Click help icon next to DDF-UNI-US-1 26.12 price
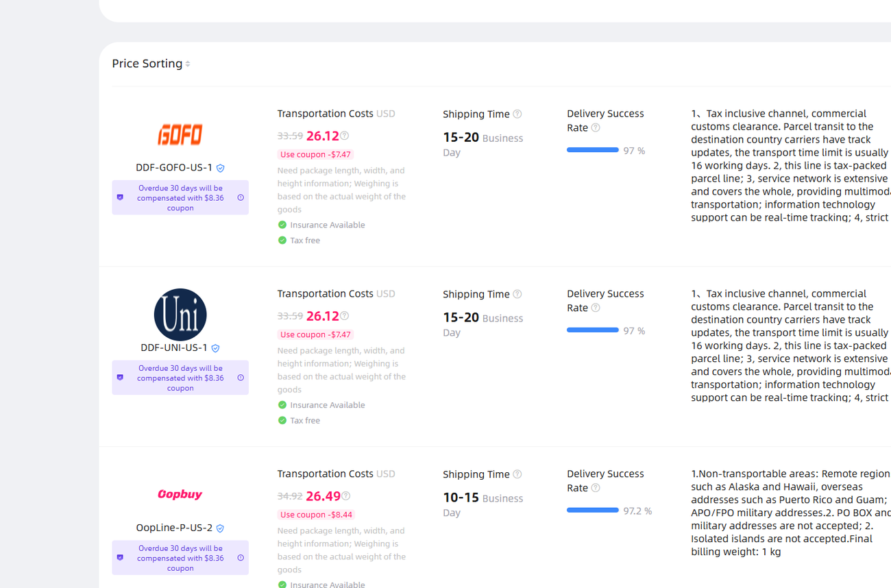The width and height of the screenshot is (891, 588). [x=345, y=316]
